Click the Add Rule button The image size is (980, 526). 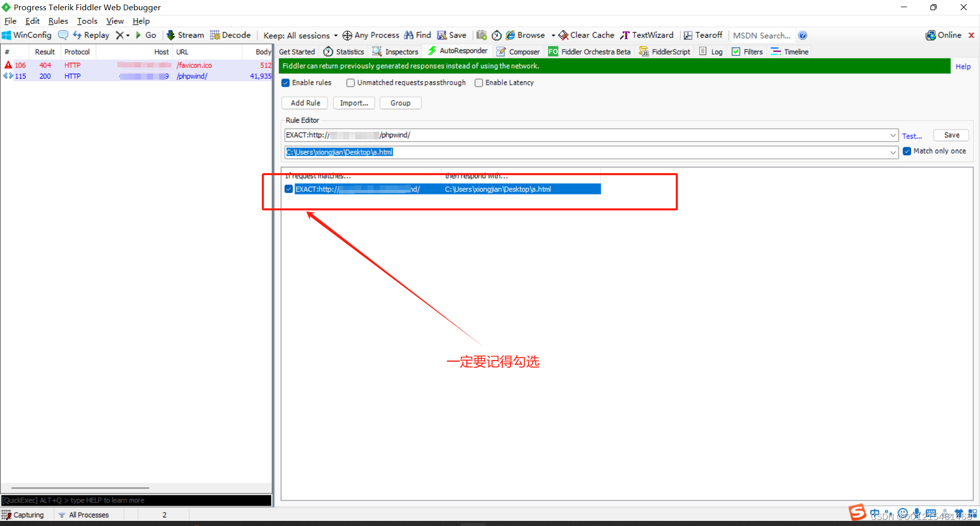tap(305, 103)
